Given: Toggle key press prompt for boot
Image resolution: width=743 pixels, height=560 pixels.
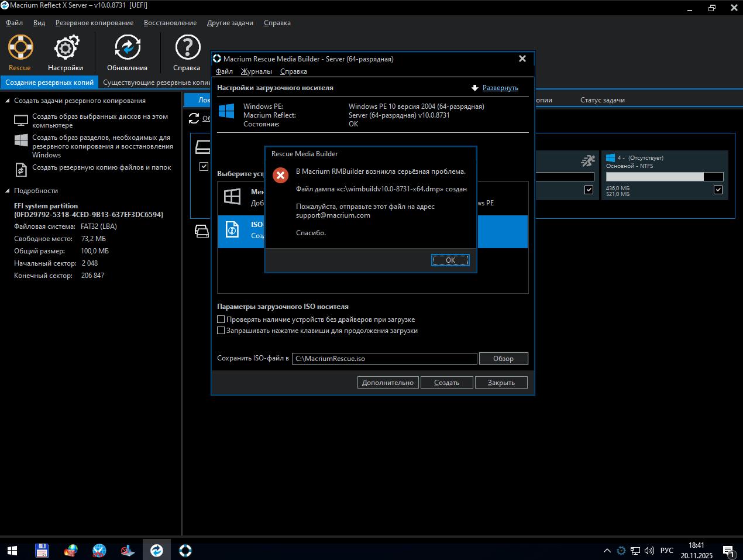Looking at the screenshot, I should tap(221, 331).
